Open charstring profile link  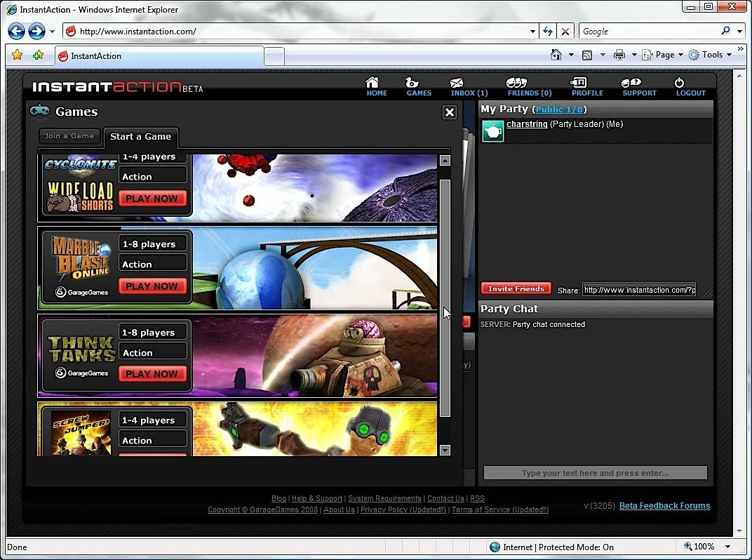point(527,124)
